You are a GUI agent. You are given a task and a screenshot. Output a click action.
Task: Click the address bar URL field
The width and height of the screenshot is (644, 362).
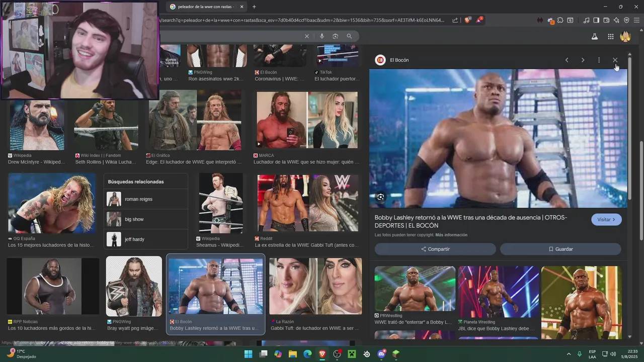(302, 20)
